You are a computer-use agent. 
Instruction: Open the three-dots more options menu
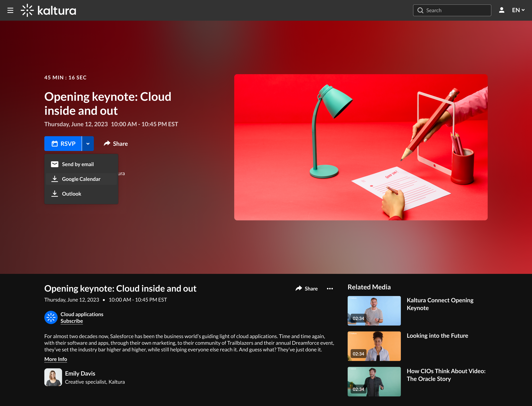(330, 289)
